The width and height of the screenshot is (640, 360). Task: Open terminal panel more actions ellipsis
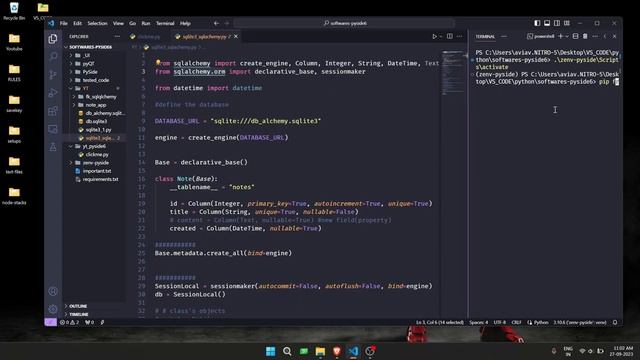595,36
